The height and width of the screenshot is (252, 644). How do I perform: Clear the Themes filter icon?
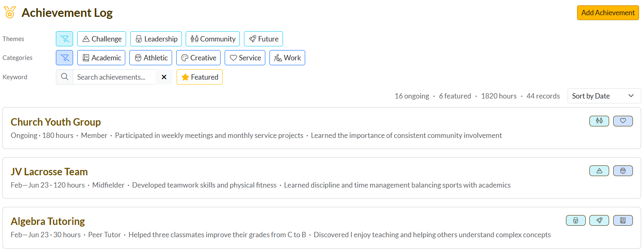pyautogui.click(x=64, y=39)
